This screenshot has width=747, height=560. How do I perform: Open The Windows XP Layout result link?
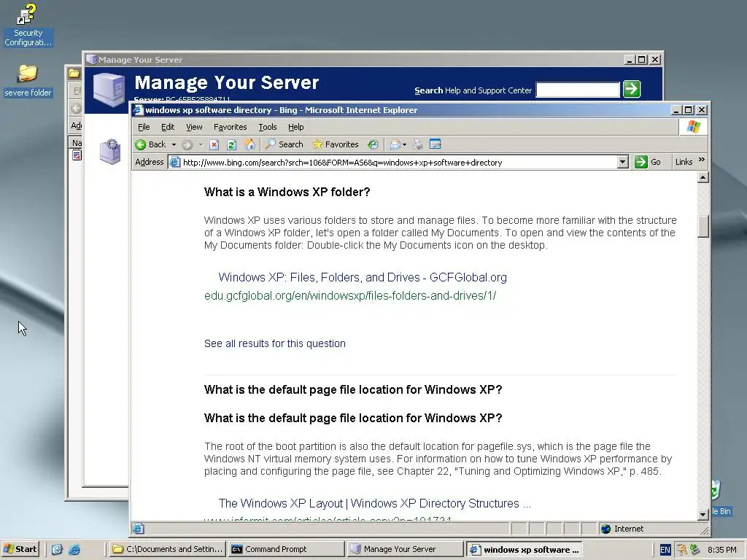click(374, 503)
